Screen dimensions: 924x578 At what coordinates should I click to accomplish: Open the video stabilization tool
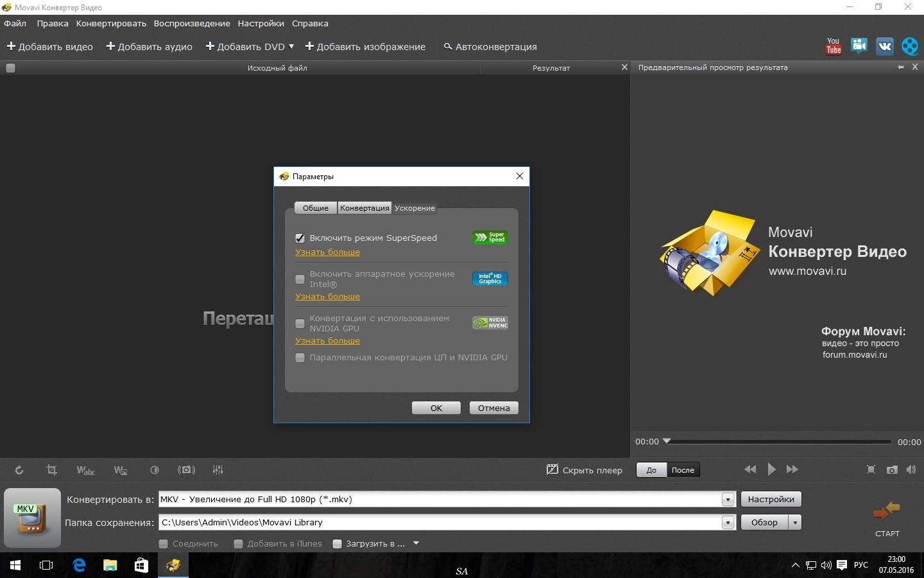[x=186, y=470]
